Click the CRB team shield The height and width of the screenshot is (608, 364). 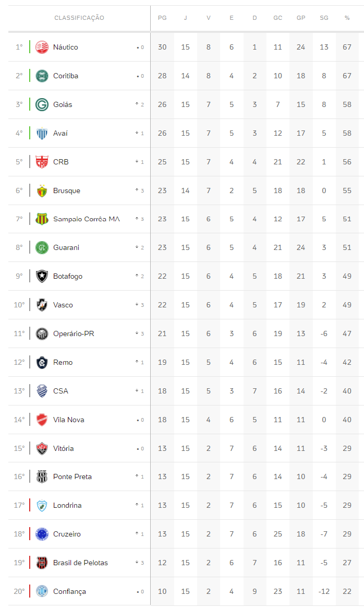[42, 162]
